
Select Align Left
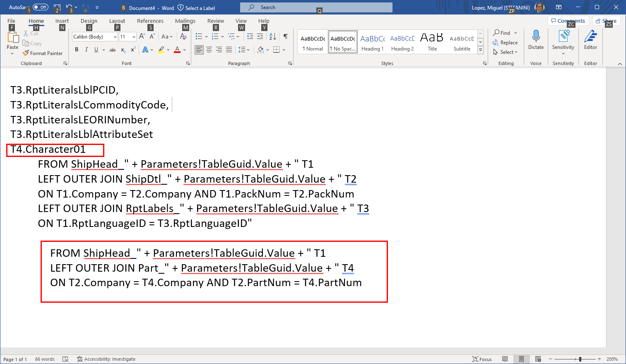click(x=199, y=50)
